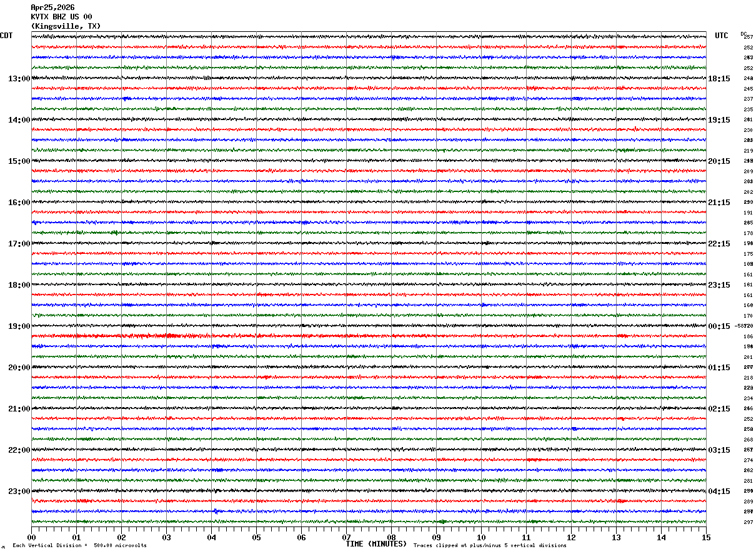756x554 pixels.
Task: Click minute tick label 07 on time axis
Action: pyautogui.click(x=346, y=537)
